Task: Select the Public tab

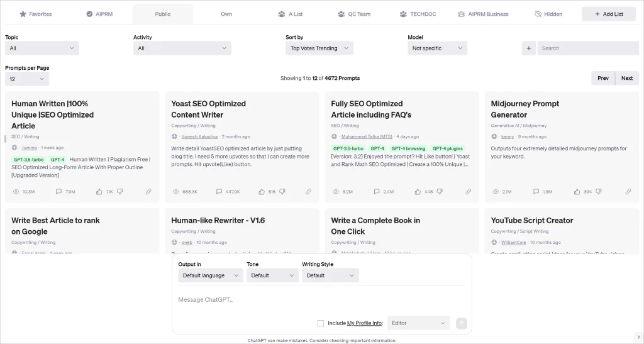Action: 163,14
